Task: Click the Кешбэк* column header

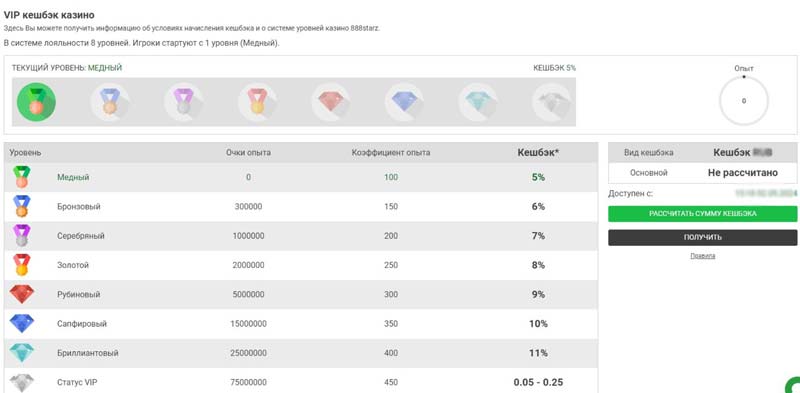Action: point(538,152)
